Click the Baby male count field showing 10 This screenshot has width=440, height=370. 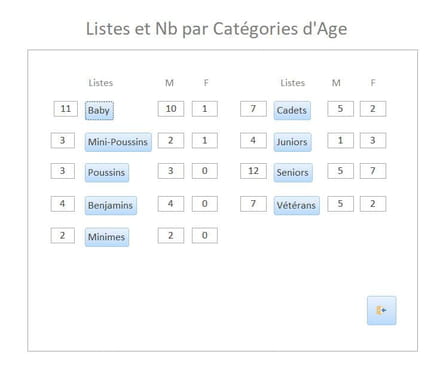tap(171, 109)
